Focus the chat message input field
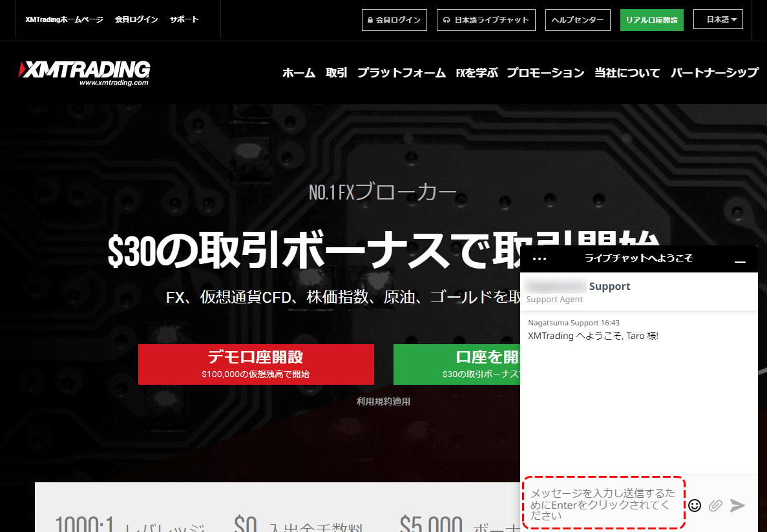Image resolution: width=767 pixels, height=532 pixels. (x=604, y=503)
